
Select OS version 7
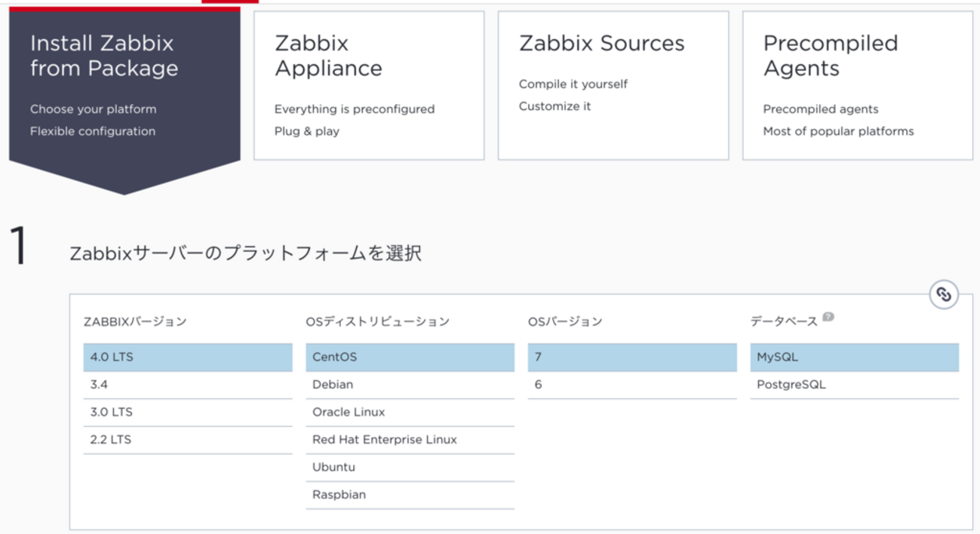click(632, 358)
